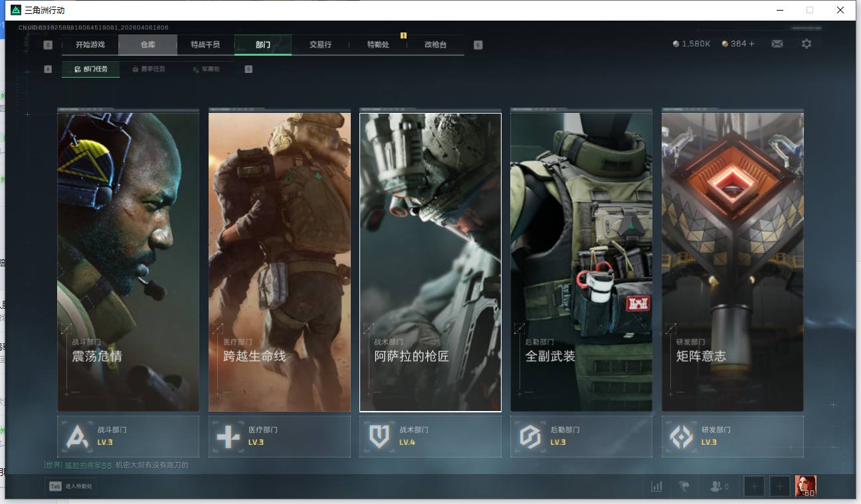Click the plus beside the 364 currency

click(752, 44)
